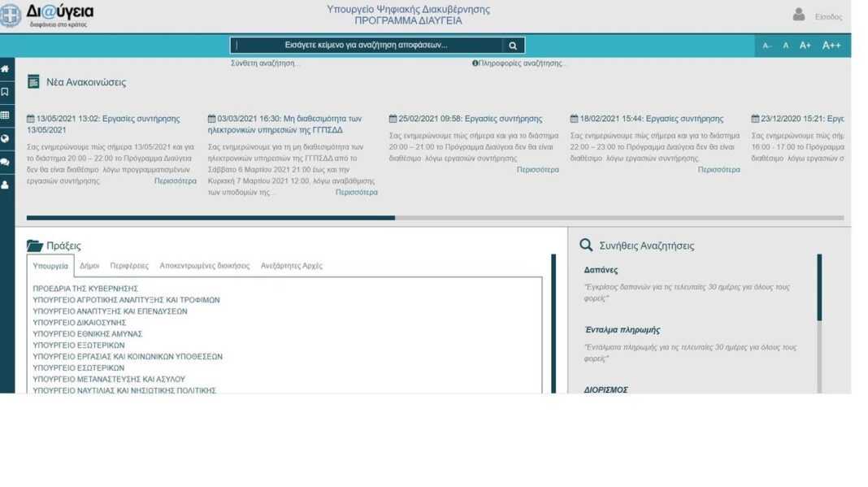The image size is (868, 487).
Task: Open the chat bubbles sidebar icon
Action: [x=5, y=162]
